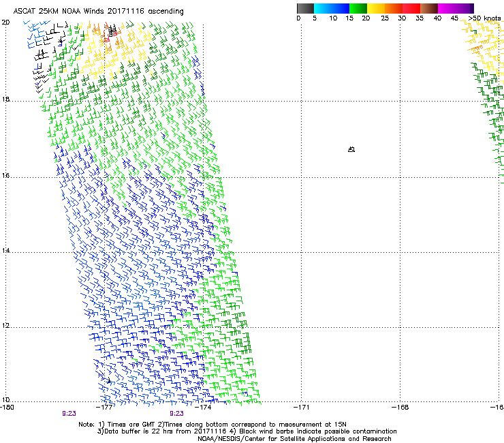
Task: Select the orange 25-30 knots legend segment
Action: point(394,8)
